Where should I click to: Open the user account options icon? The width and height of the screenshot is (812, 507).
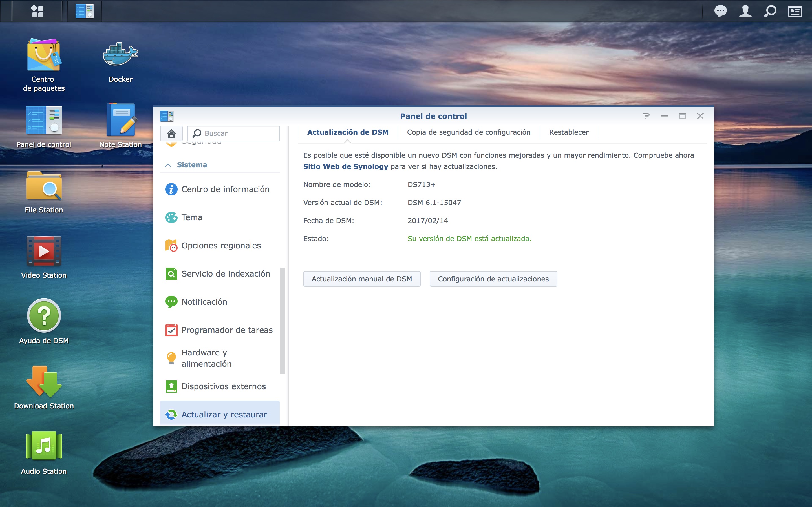pos(745,11)
